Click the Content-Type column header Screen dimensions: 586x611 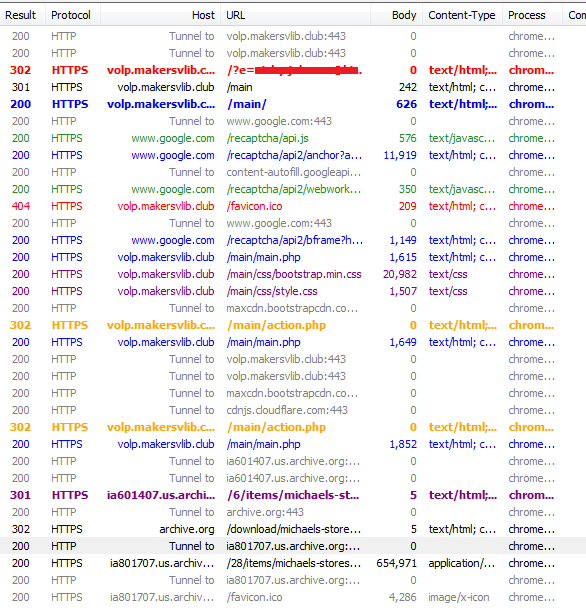462,15
